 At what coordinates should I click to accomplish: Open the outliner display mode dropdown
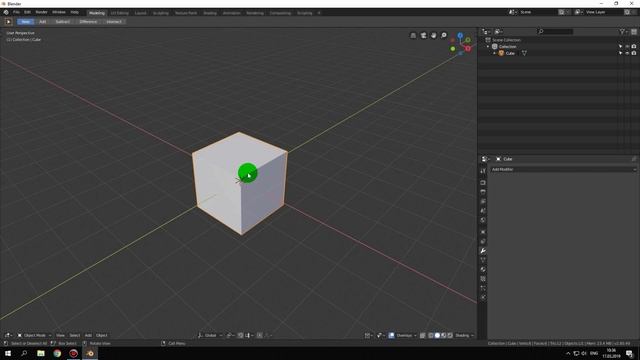point(499,31)
